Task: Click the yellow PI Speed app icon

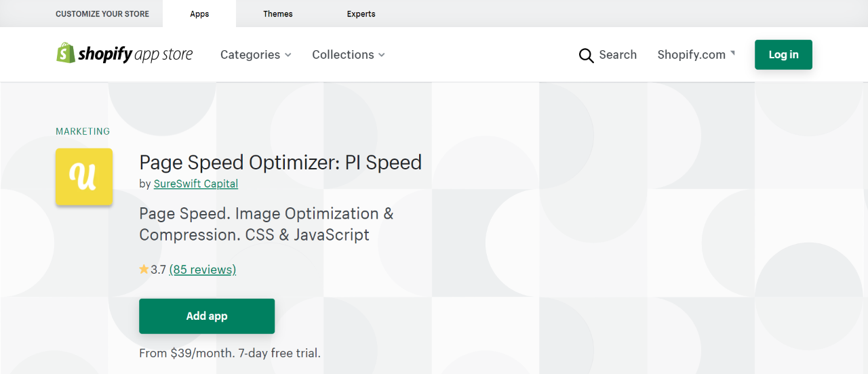Action: click(84, 177)
